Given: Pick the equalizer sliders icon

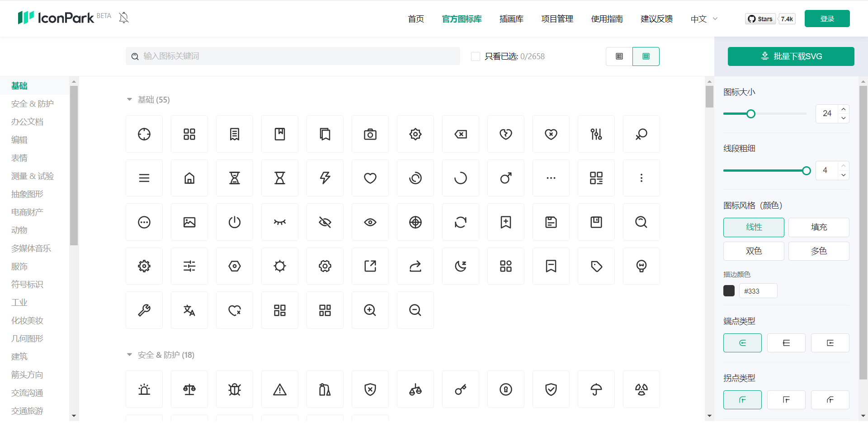Looking at the screenshot, I should (x=596, y=134).
